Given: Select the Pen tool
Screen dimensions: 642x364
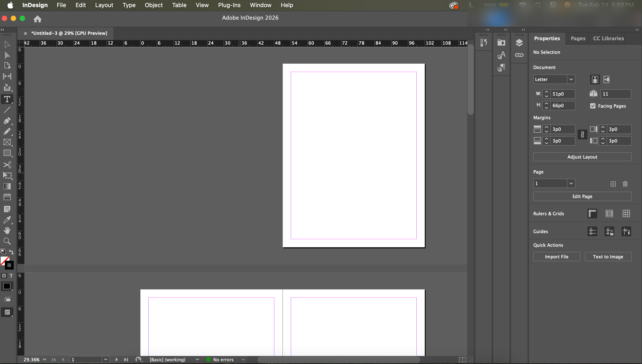Looking at the screenshot, I should (x=7, y=121).
